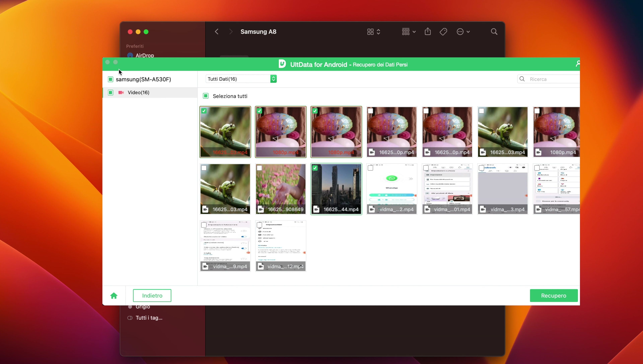Go back in Finder Samsung A8 window
This screenshot has height=364, width=643.
click(217, 32)
